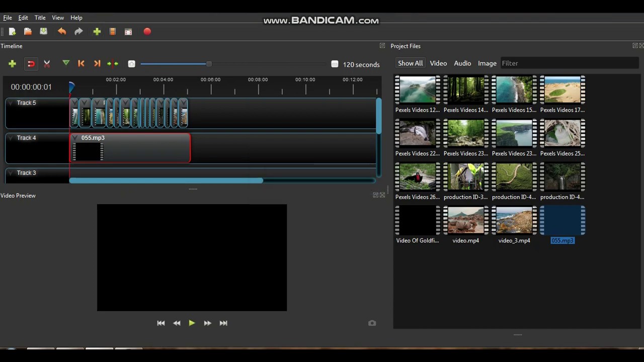This screenshot has height=362, width=644.
Task: Select the Pexels Videos 25 thumbnail
Action: point(562,133)
